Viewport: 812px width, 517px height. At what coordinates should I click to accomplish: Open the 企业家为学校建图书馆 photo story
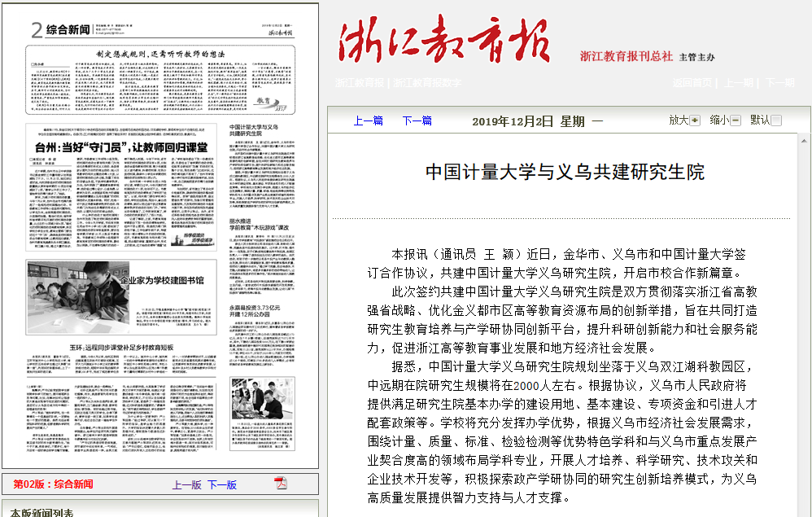tap(161, 280)
